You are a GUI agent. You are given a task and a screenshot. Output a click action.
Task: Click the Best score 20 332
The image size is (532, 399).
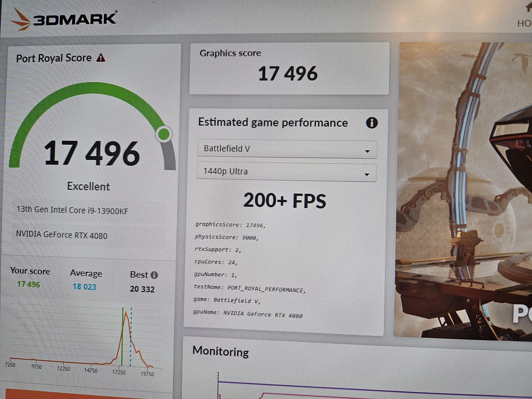pyautogui.click(x=142, y=289)
